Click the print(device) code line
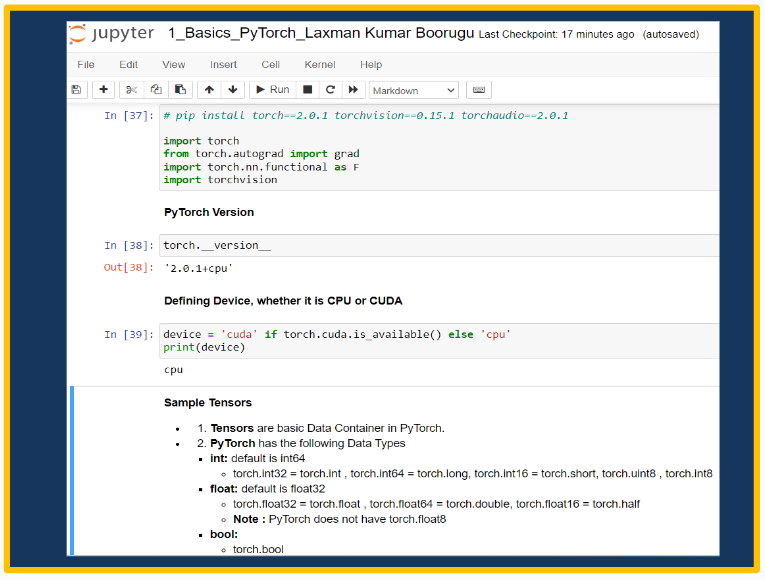Screen dimensions: 765x580 point(204,347)
